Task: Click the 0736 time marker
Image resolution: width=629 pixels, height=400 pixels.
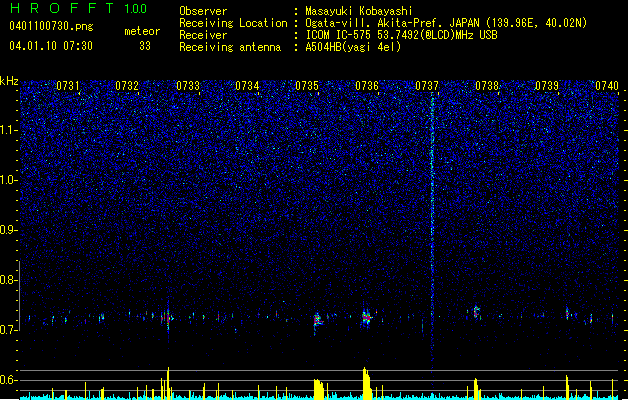Action: tap(367, 86)
